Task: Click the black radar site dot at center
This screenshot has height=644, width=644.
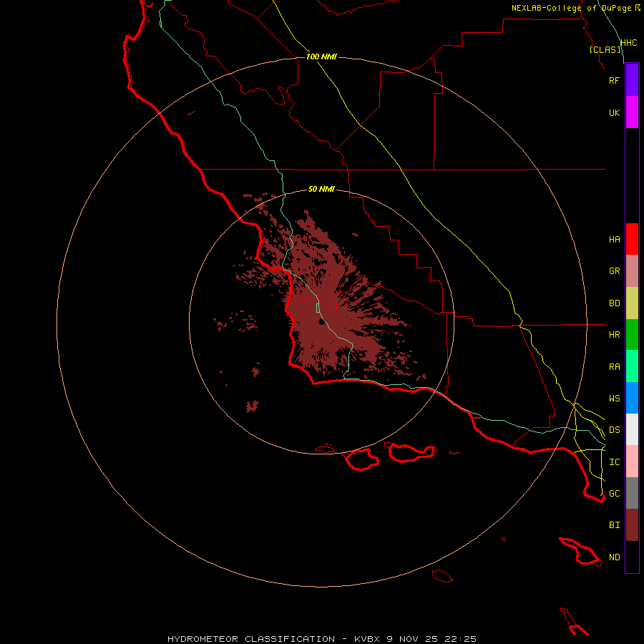Action: [321, 321]
